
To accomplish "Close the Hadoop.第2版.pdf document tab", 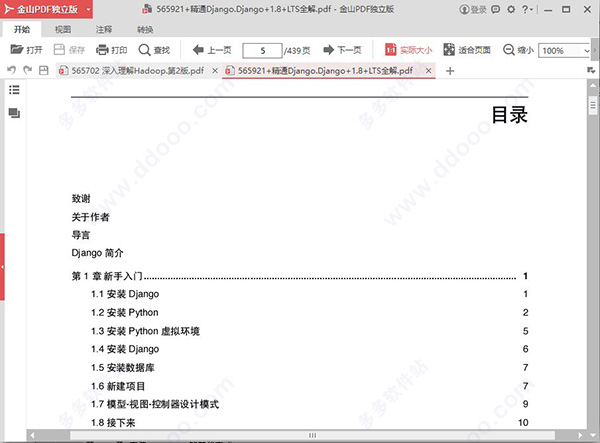I will 215,71.
